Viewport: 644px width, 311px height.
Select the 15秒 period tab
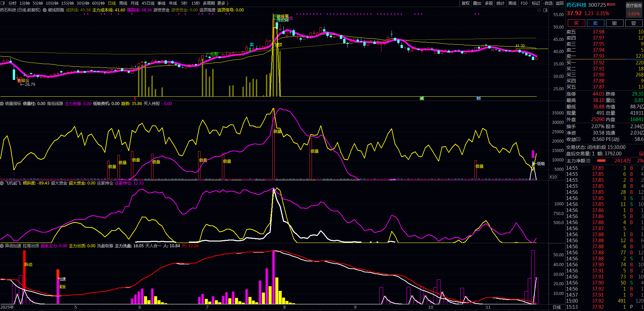tap(195, 3)
